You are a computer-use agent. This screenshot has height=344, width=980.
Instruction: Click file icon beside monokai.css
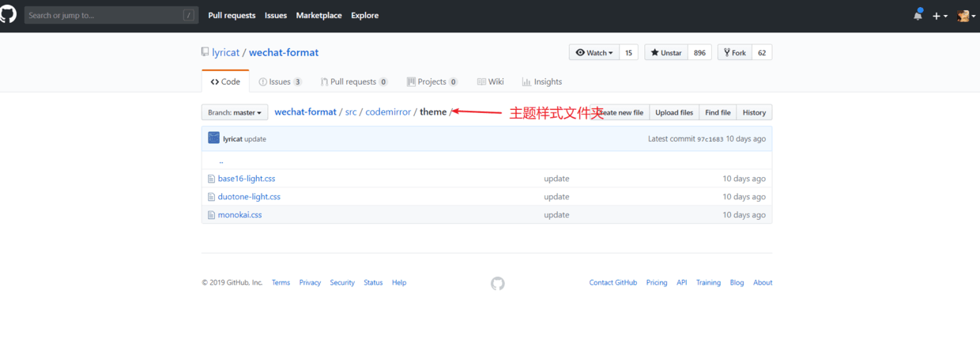pyautogui.click(x=211, y=215)
